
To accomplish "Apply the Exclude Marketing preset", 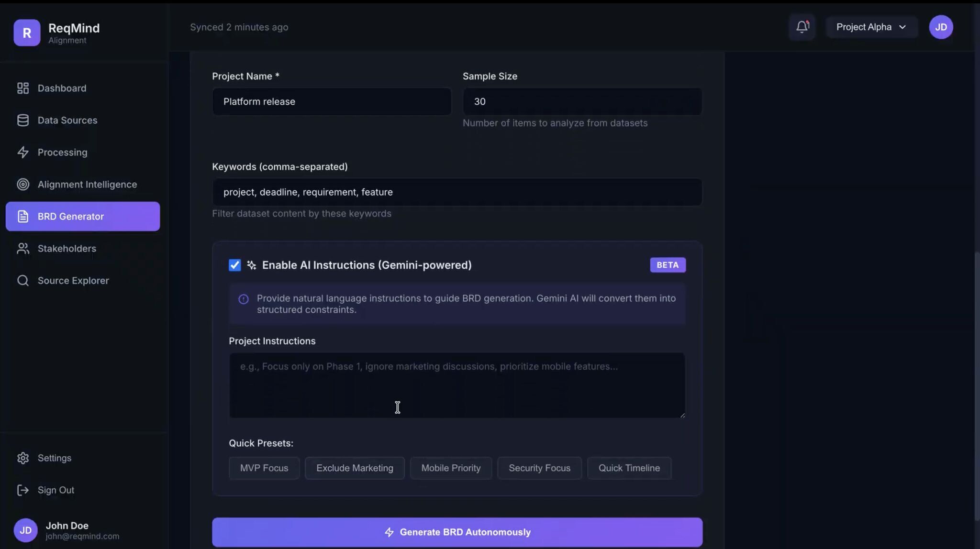I will (x=355, y=468).
